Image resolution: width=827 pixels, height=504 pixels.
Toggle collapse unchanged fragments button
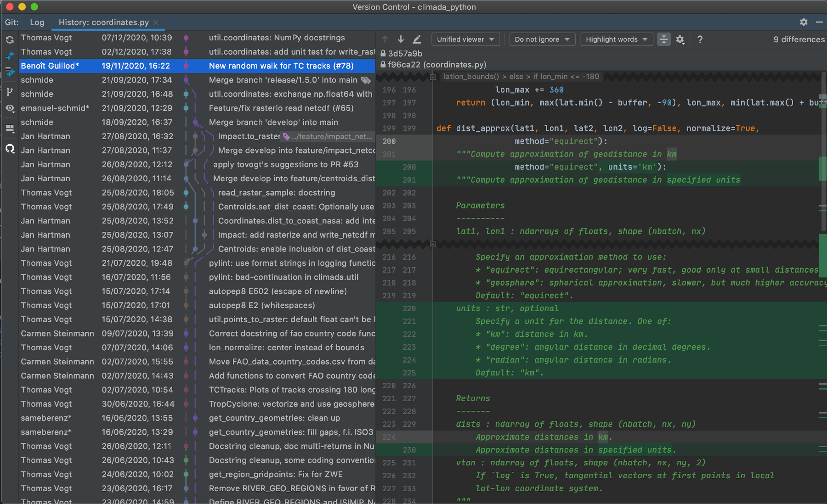pyautogui.click(x=663, y=39)
